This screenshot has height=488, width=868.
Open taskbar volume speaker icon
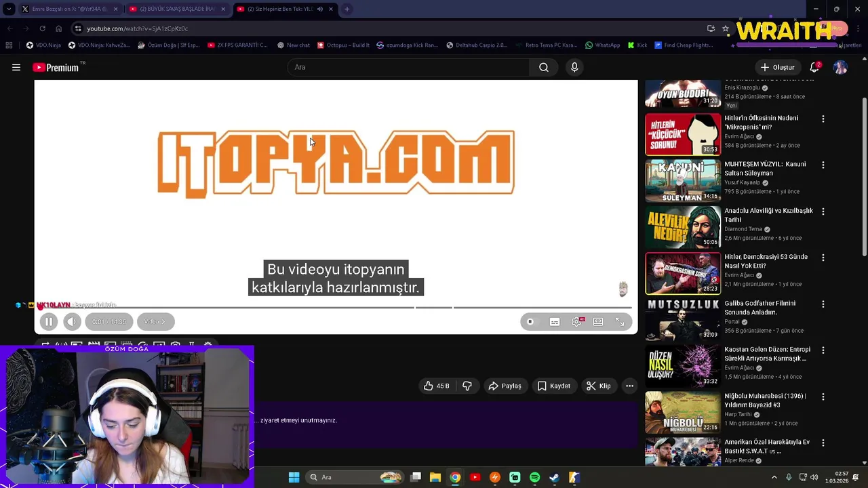[814, 477]
